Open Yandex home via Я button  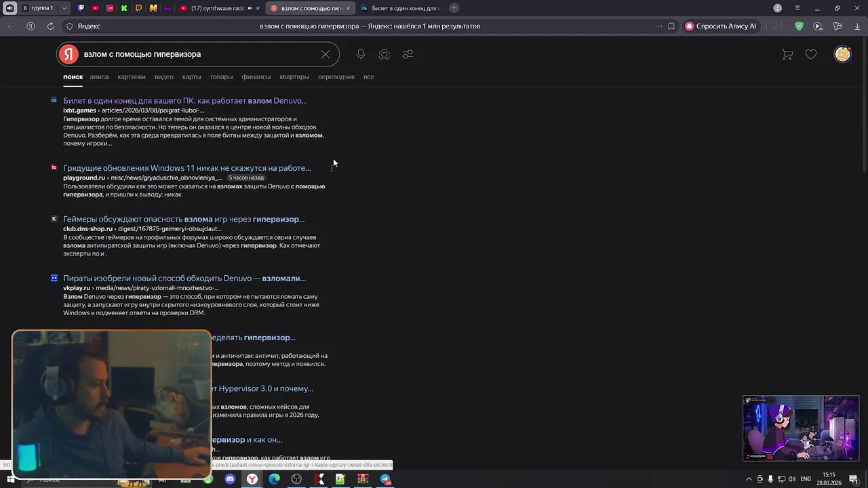31,26
